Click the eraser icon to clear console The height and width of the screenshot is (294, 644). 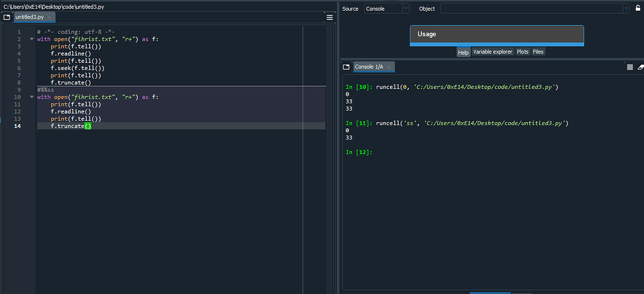pyautogui.click(x=641, y=67)
